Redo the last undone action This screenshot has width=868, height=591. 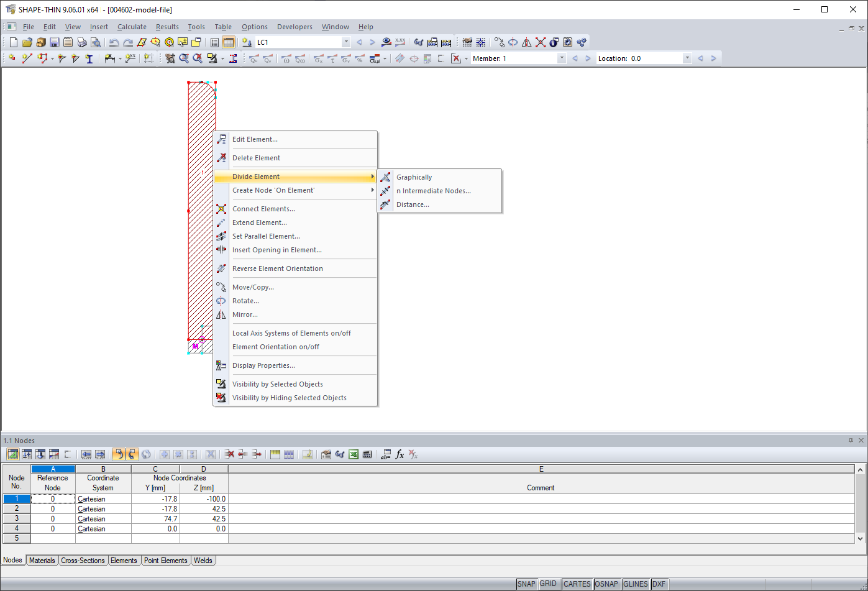point(127,42)
